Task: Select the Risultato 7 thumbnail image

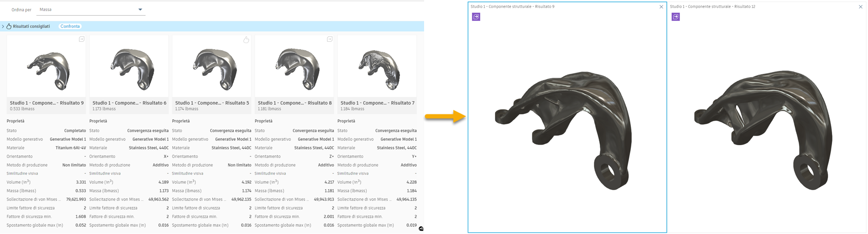Action: [x=377, y=66]
